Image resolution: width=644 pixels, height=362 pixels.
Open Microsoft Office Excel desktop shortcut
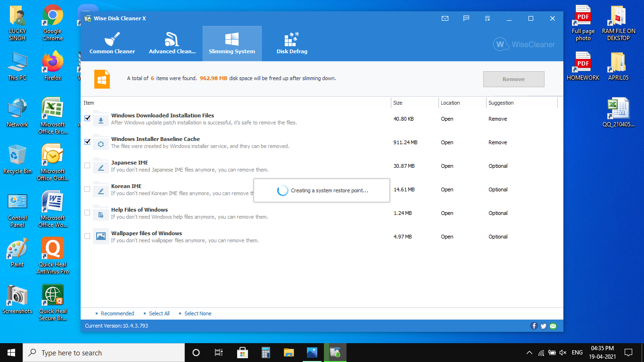point(53,115)
